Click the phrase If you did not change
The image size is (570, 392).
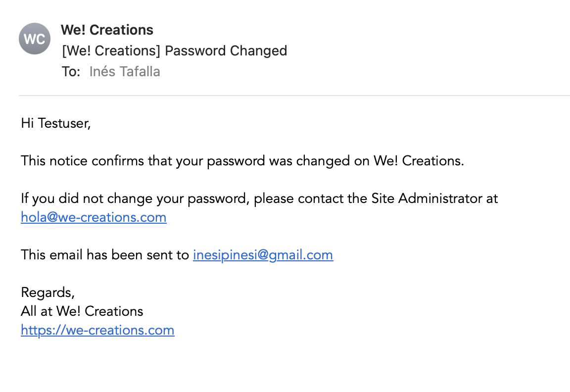point(87,198)
